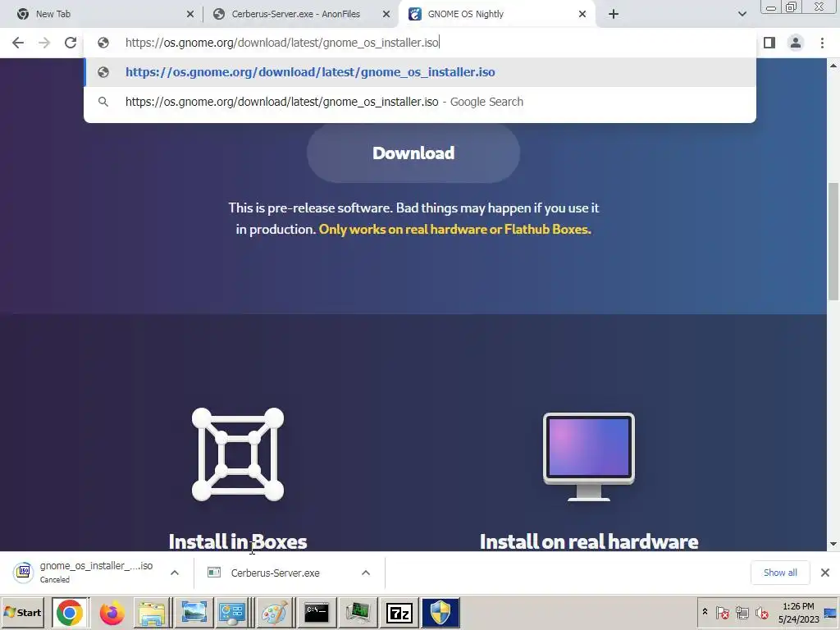Click the forward navigation arrow
This screenshot has width=840, height=630.
coord(44,43)
